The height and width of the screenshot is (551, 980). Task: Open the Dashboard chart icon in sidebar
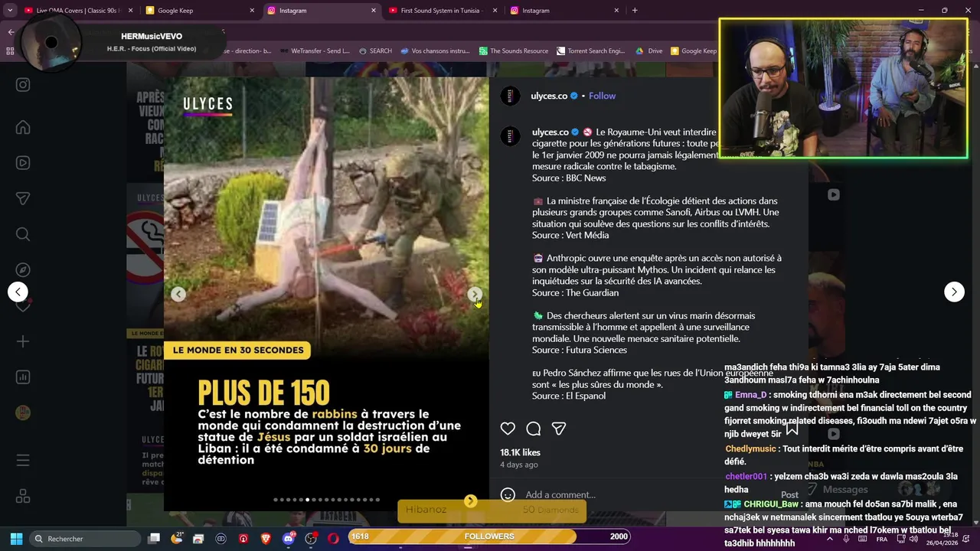[x=23, y=377]
